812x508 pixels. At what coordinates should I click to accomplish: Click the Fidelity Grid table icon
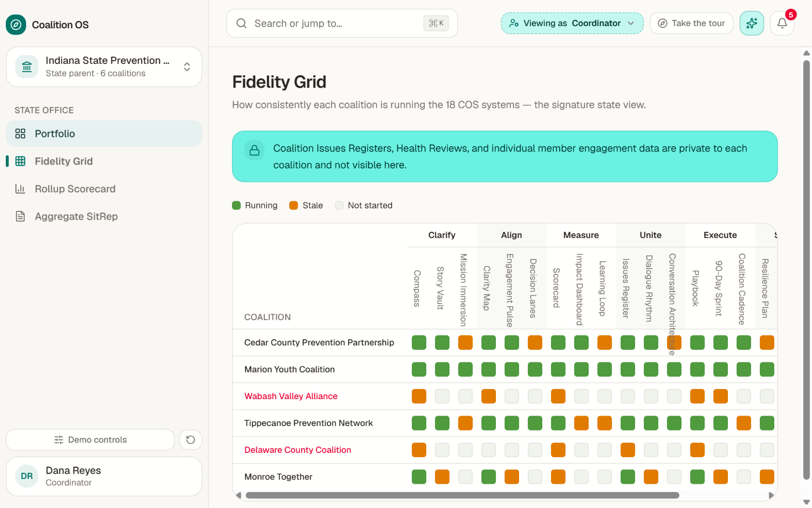pyautogui.click(x=20, y=161)
